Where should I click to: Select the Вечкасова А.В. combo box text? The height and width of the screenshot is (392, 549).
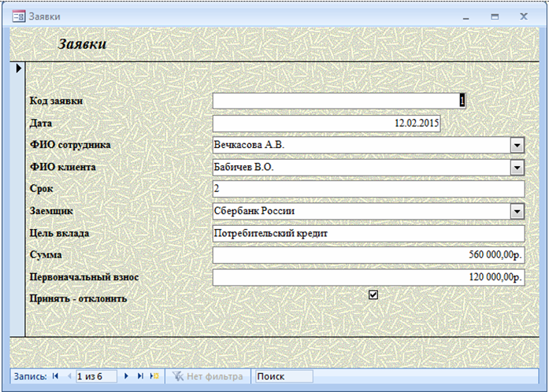pos(249,145)
